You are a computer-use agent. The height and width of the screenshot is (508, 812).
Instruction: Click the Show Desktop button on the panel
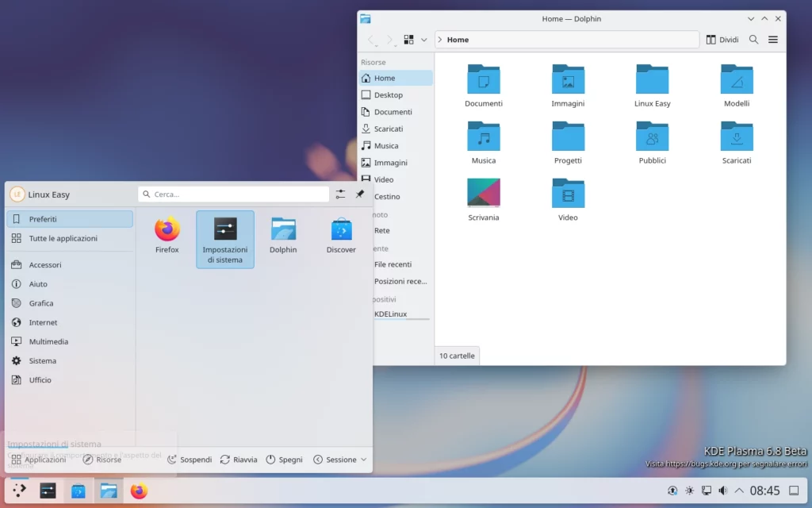click(794, 491)
